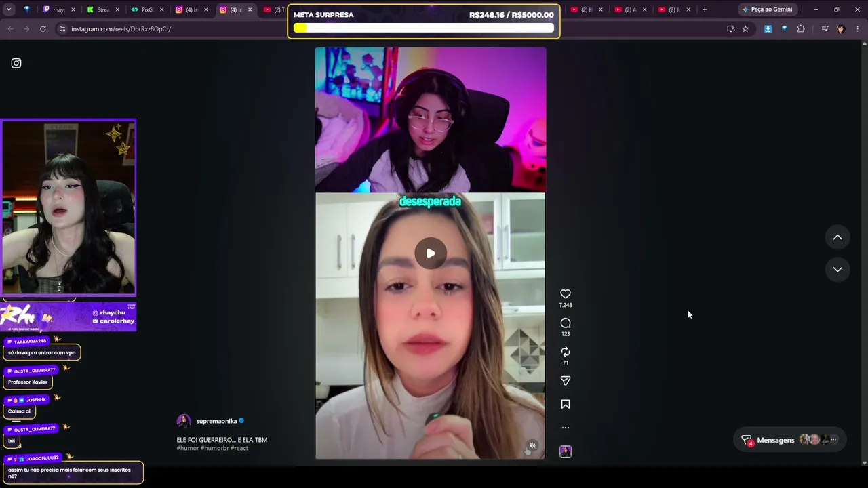Go to the next reel

(x=837, y=269)
